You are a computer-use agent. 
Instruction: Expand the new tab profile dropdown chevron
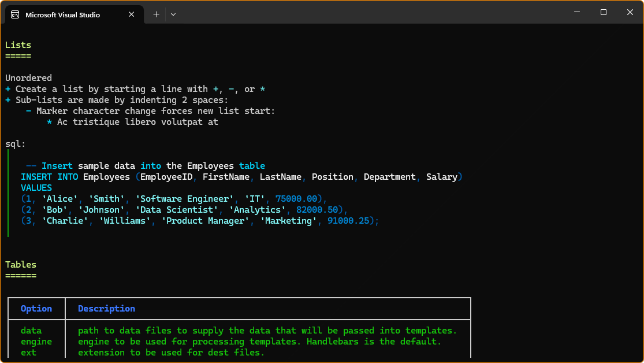click(x=173, y=14)
